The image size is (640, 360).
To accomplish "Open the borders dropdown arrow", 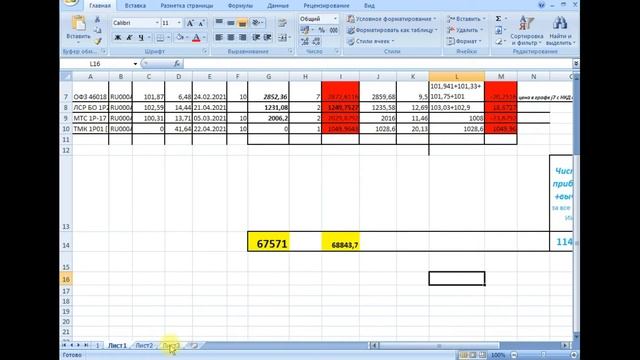I will 169,38.
